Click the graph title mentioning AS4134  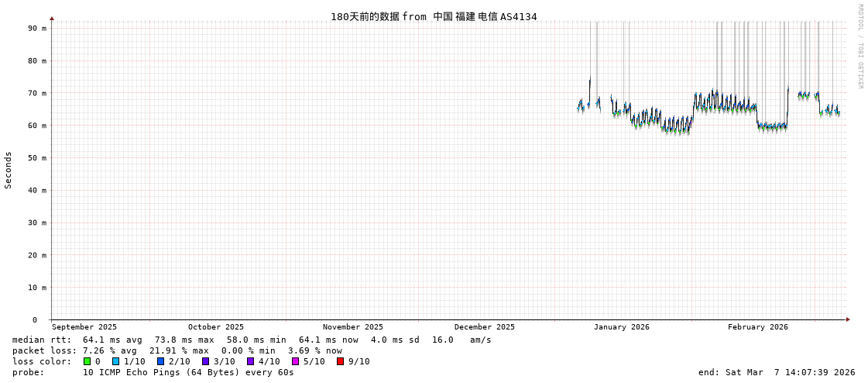pos(434,16)
